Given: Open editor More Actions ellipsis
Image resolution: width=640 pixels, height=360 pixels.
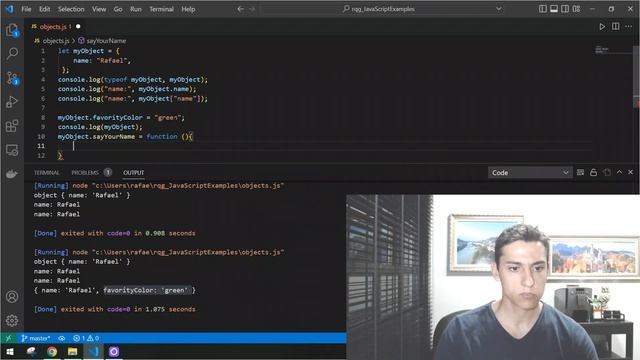Looking at the screenshot, I should pos(629,27).
